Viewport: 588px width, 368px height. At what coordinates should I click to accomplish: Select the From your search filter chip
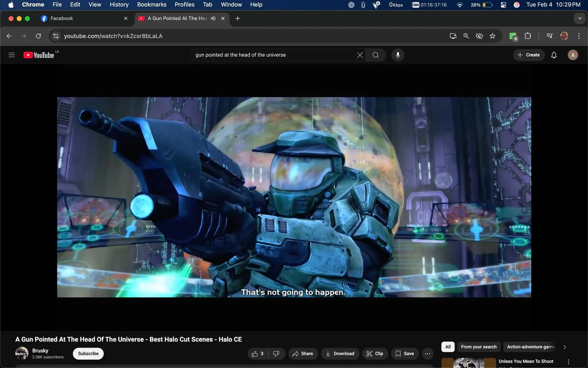[x=479, y=347]
